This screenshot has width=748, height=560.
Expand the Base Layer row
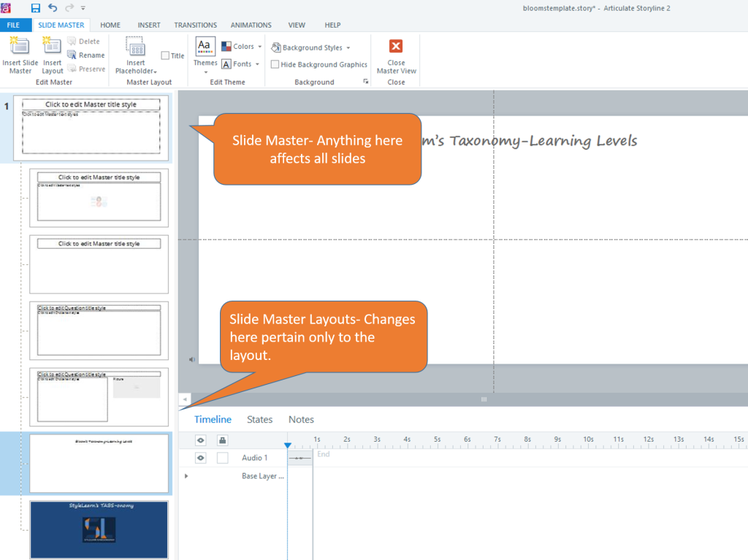pyautogui.click(x=186, y=476)
